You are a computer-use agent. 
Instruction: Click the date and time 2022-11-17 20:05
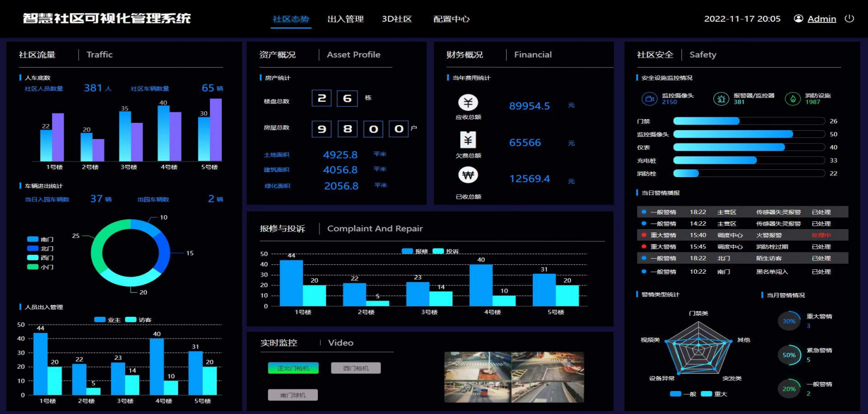click(x=742, y=19)
